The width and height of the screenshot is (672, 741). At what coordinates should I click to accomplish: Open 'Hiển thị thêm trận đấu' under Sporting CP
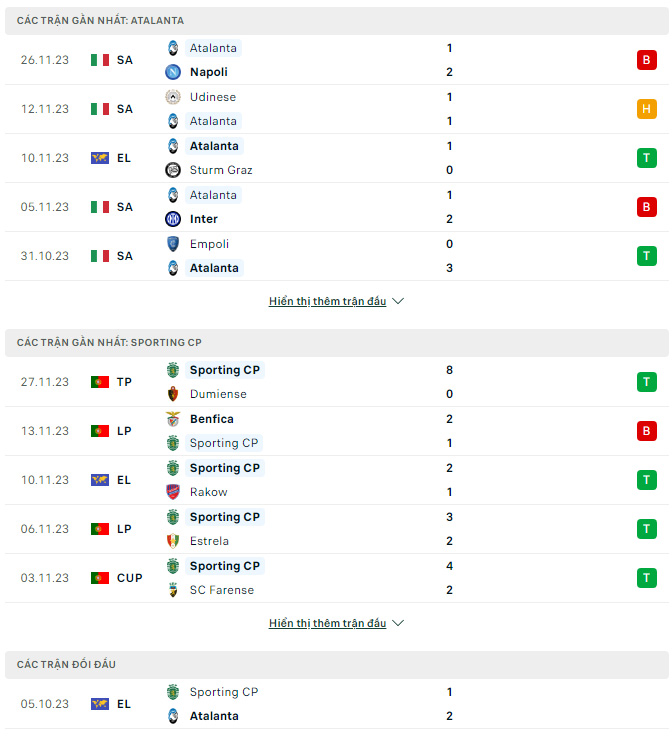(x=327, y=623)
